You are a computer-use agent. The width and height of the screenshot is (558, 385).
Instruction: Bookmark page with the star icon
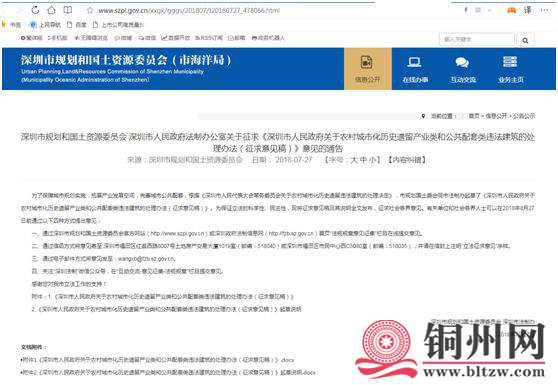90,10
